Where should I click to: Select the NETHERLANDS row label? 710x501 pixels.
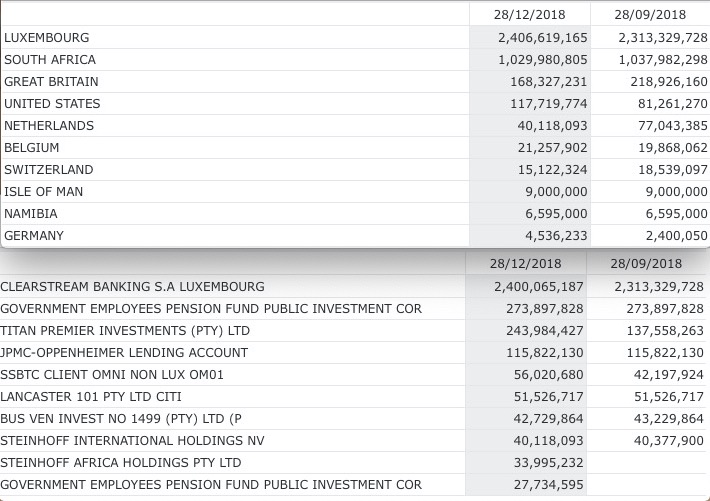point(49,125)
